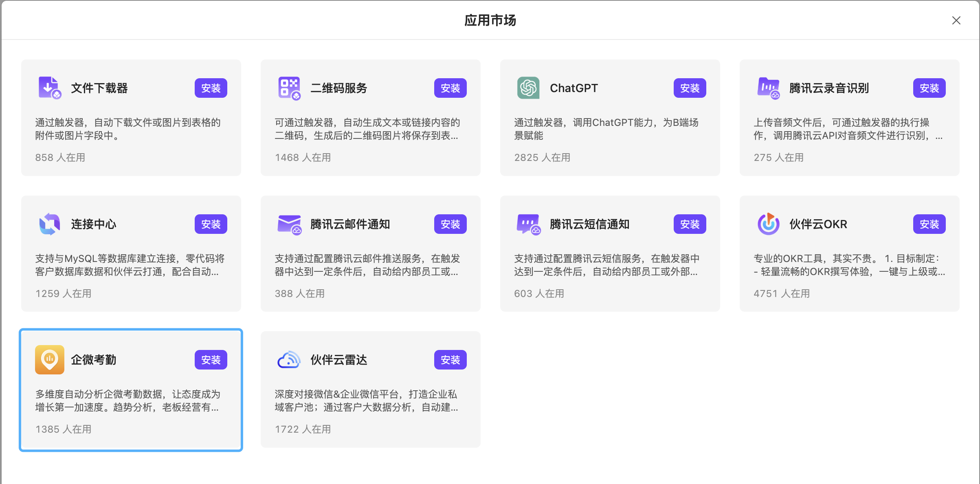Viewport: 980px width, 484px height.
Task: Click the 腾讯云录音识别 audio icon
Action: tap(768, 88)
